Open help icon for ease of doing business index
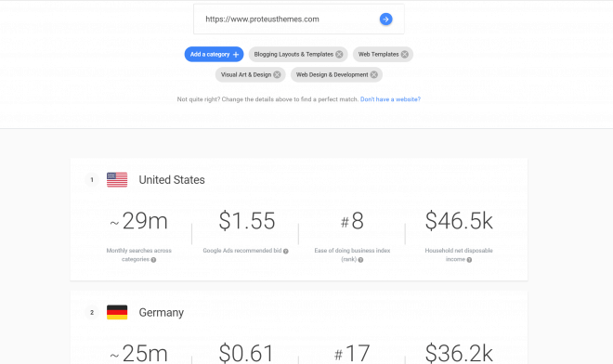Viewport: 613px width, 364px height. point(361,260)
